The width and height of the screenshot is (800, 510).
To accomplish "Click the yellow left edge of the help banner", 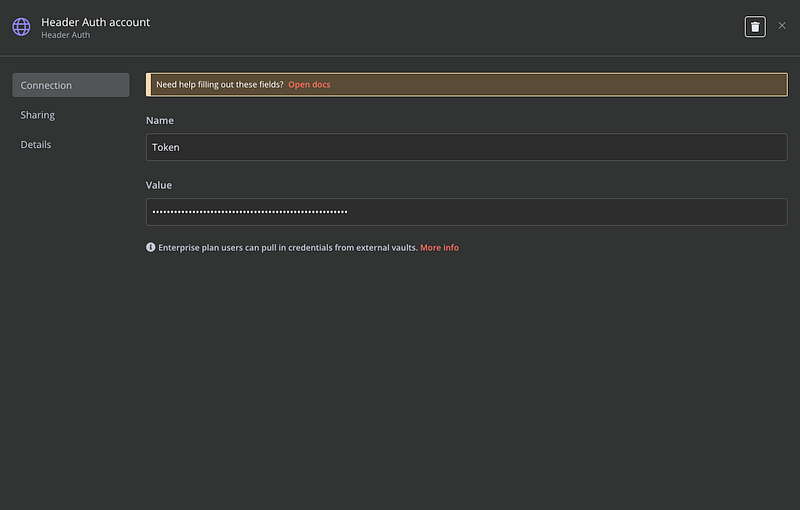I will pyautogui.click(x=148, y=85).
